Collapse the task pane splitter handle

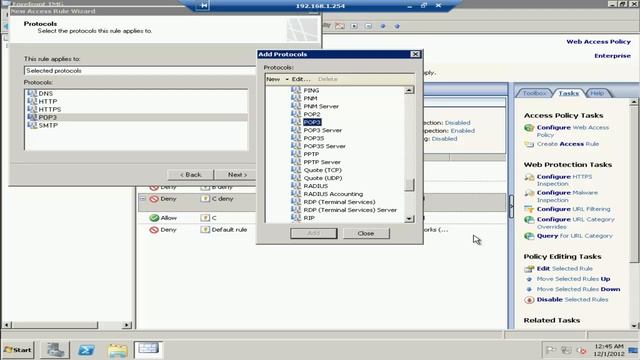click(511, 206)
